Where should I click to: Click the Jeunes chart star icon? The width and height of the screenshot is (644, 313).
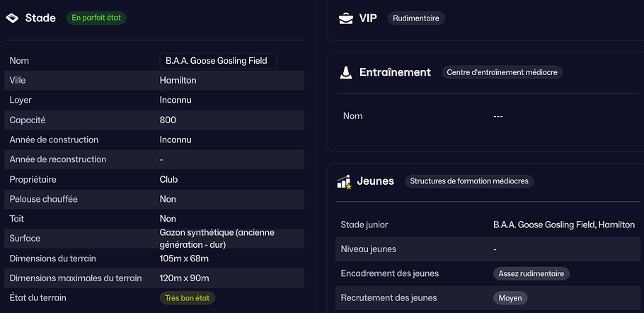point(345,181)
